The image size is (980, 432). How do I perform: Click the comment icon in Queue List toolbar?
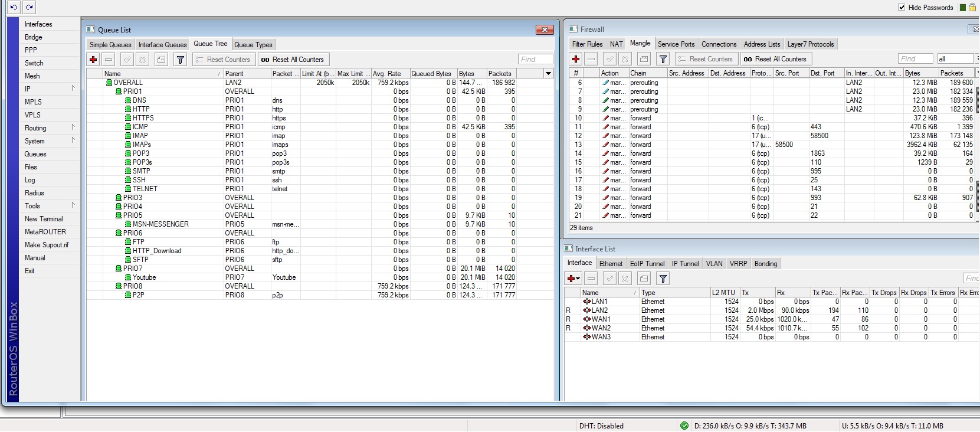point(161,60)
